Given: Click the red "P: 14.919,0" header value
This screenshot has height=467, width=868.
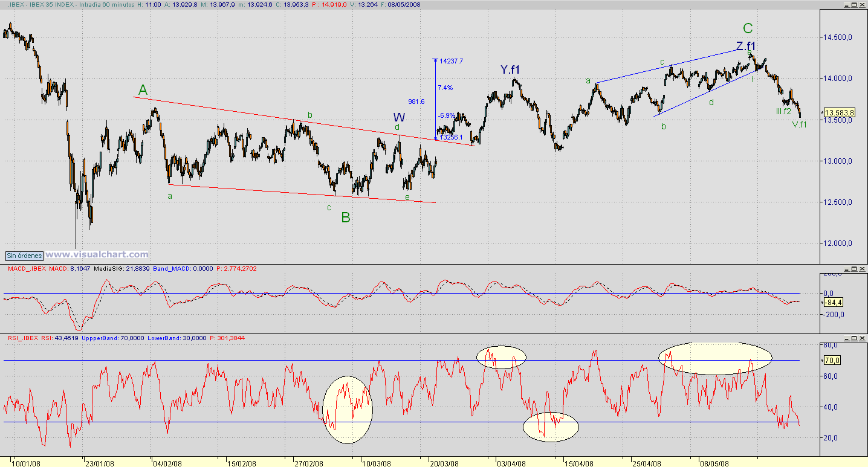Looking at the screenshot, I should coord(330,4).
